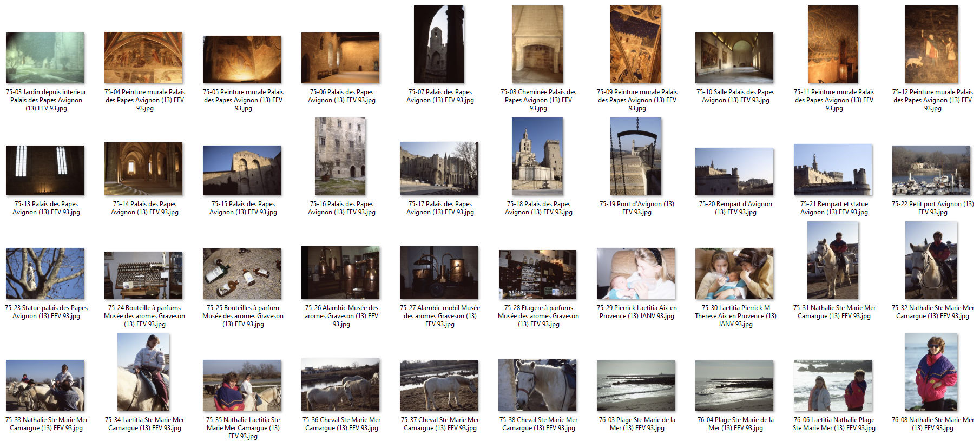980x441 pixels.
Task: Select the 75-26 Alambic Musée des aromes thumbnail
Action: pyautogui.click(x=340, y=273)
